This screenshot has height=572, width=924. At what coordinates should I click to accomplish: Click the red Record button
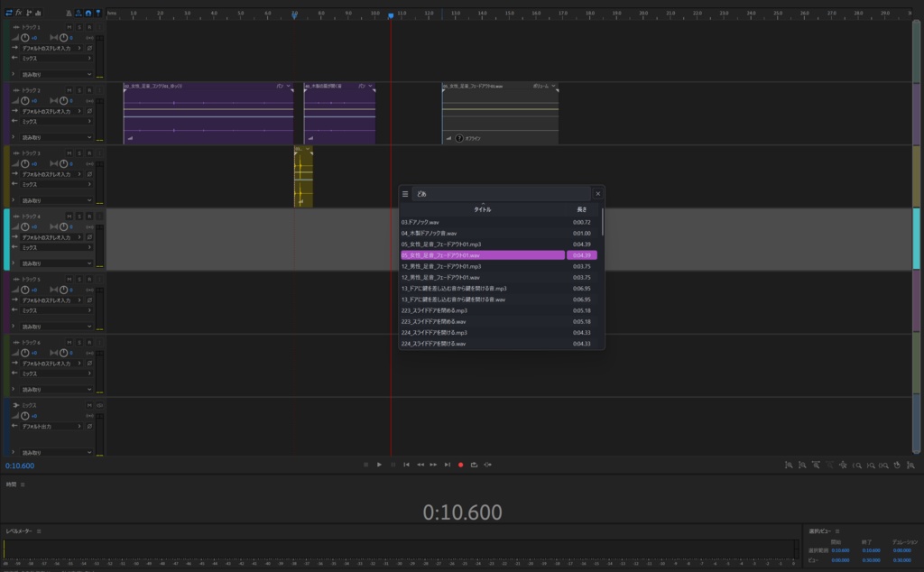[x=461, y=465]
